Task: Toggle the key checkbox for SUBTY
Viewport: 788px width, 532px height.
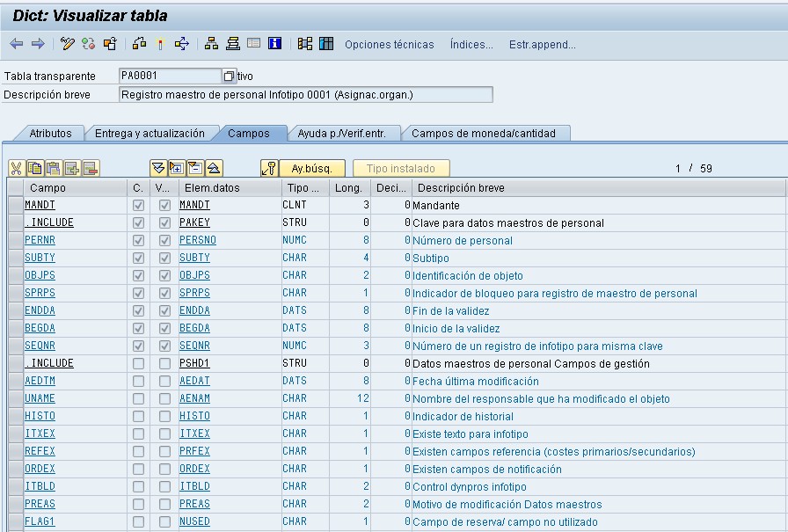Action: (138, 258)
